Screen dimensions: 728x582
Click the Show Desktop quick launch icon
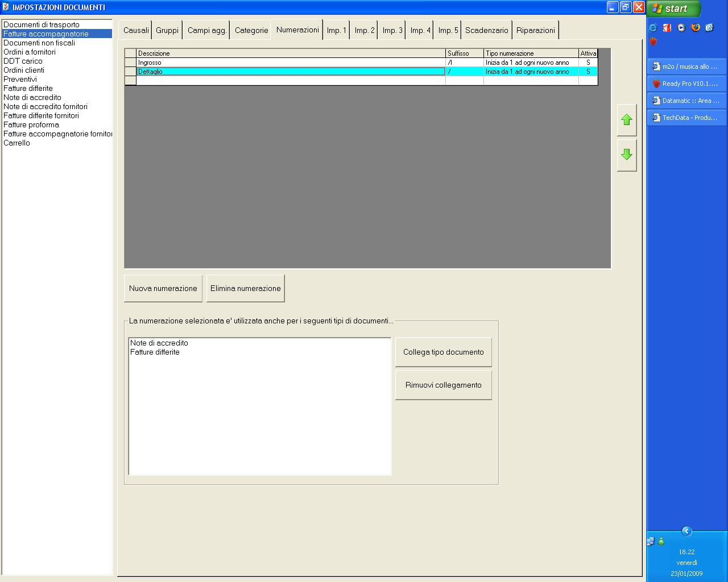[x=709, y=27]
